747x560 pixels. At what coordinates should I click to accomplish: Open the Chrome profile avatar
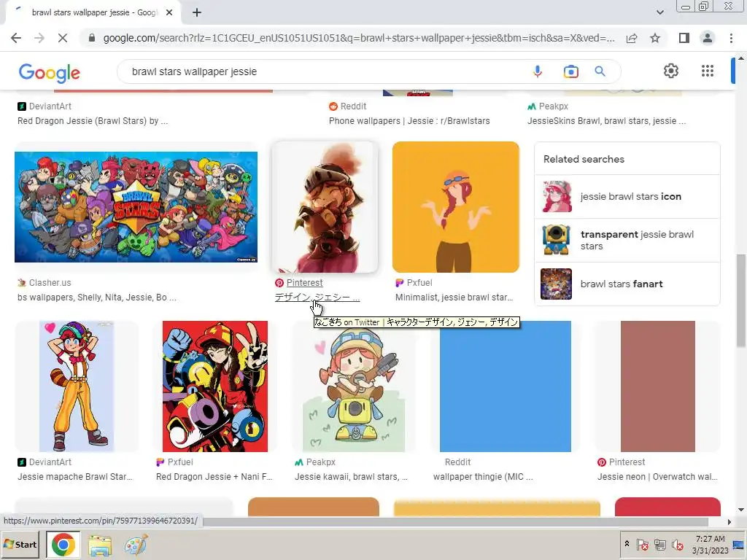708,38
